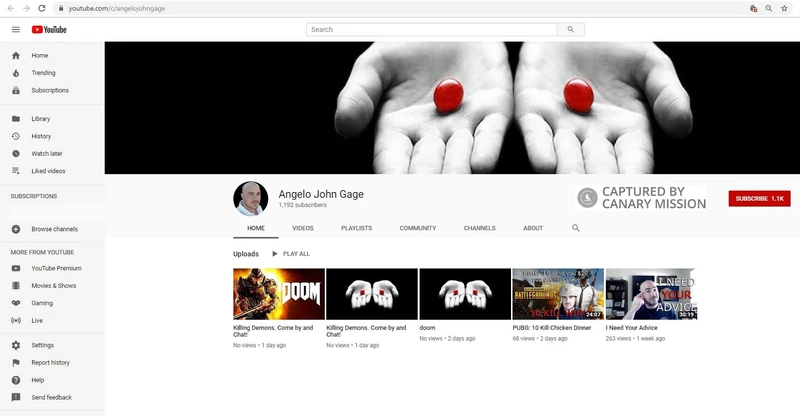Viewport: 800px width, 416px height.
Task: Click the red SUBSCRIBE 1.1K button
Action: click(x=759, y=199)
